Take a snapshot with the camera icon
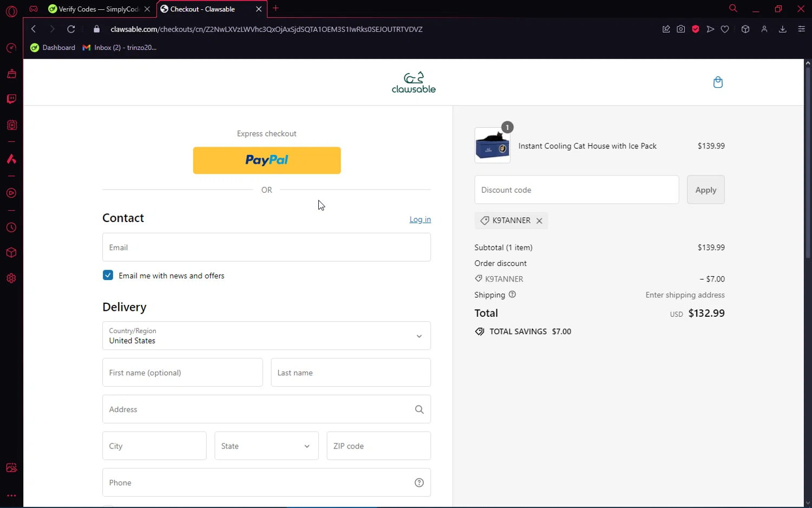Image resolution: width=812 pixels, height=508 pixels. 681,29
